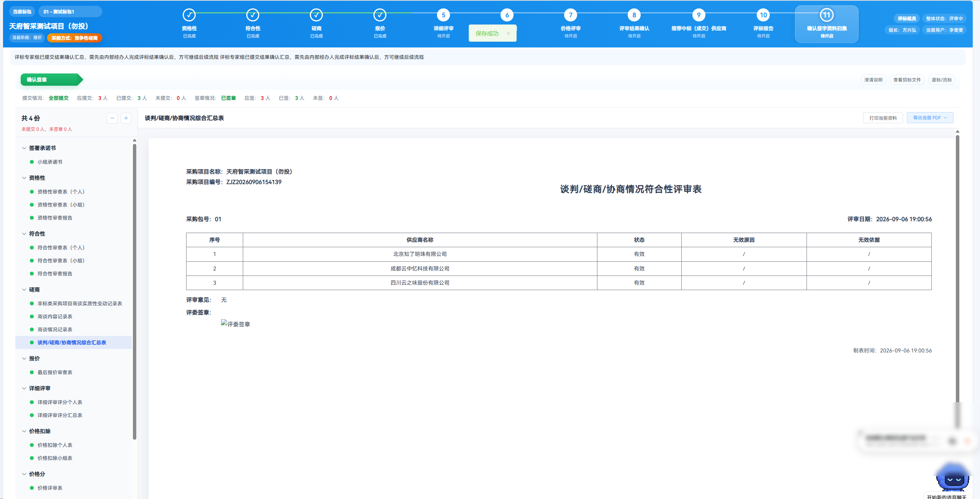This screenshot has width=980, height=499.
Task: Collapse all with the minus icon
Action: (112, 118)
